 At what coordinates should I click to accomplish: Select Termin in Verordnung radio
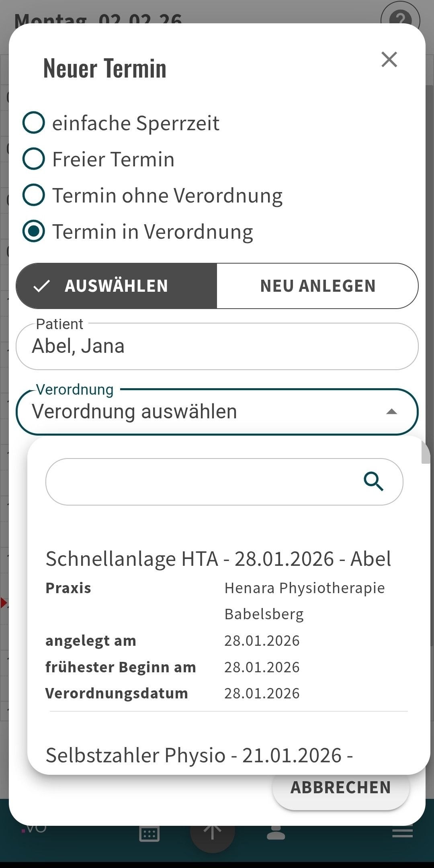click(x=34, y=231)
